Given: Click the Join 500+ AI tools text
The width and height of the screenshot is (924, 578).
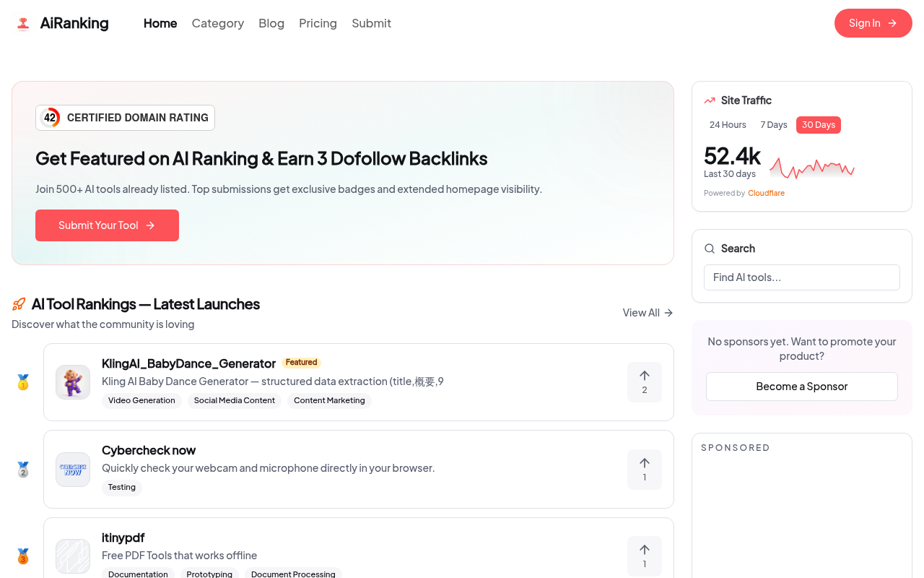Looking at the screenshot, I should (289, 189).
